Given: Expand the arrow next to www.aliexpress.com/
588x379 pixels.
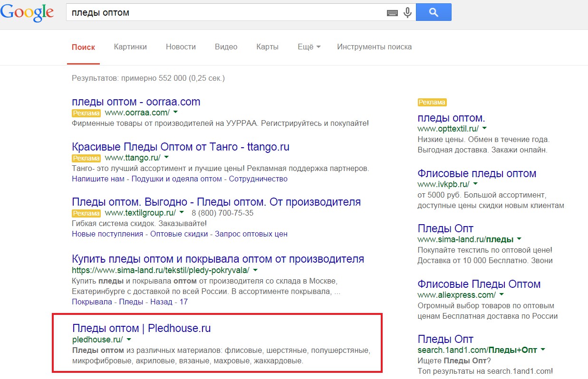Looking at the screenshot, I should pos(502,295).
